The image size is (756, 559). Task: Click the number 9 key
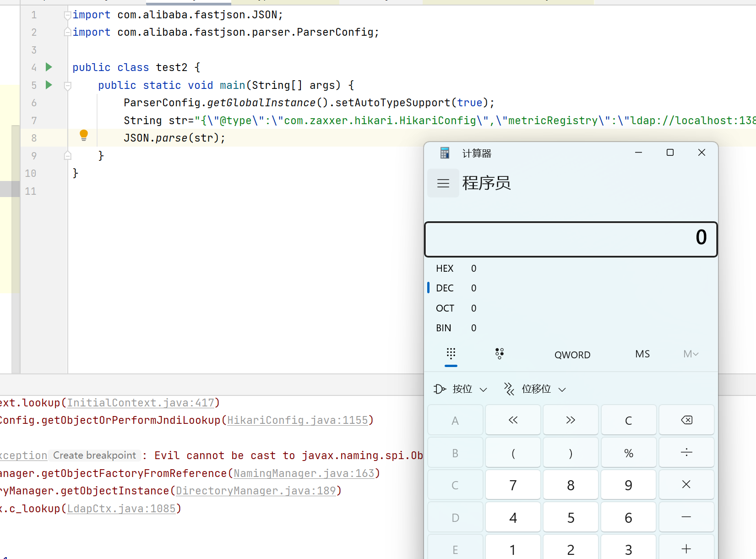coord(628,485)
